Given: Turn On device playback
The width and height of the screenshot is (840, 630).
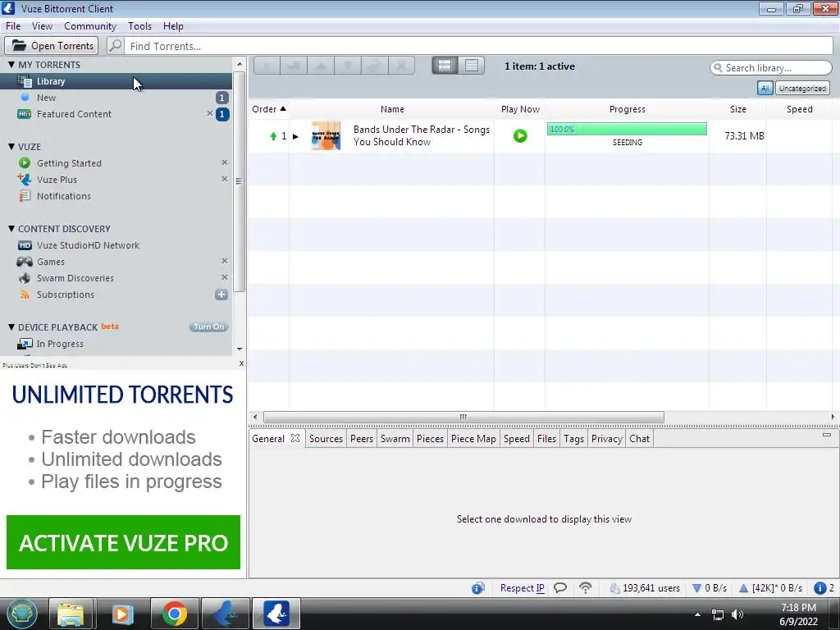Looking at the screenshot, I should coord(208,326).
